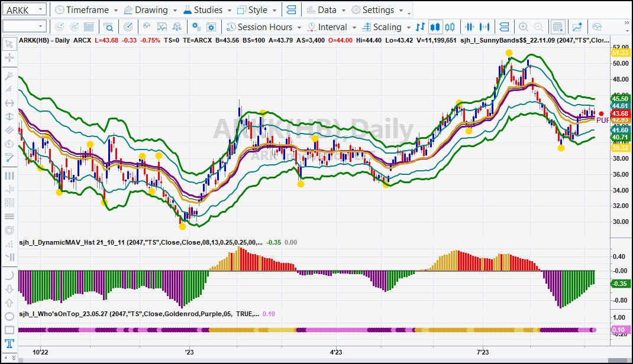Select the horizontal double-arrow drawing tool
Screen dimensions: 633x364
point(9,103)
